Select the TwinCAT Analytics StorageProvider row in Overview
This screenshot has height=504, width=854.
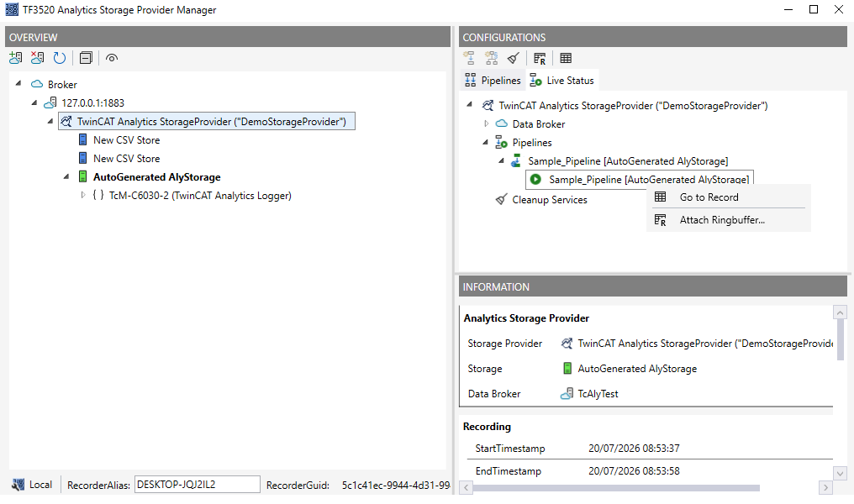point(207,121)
